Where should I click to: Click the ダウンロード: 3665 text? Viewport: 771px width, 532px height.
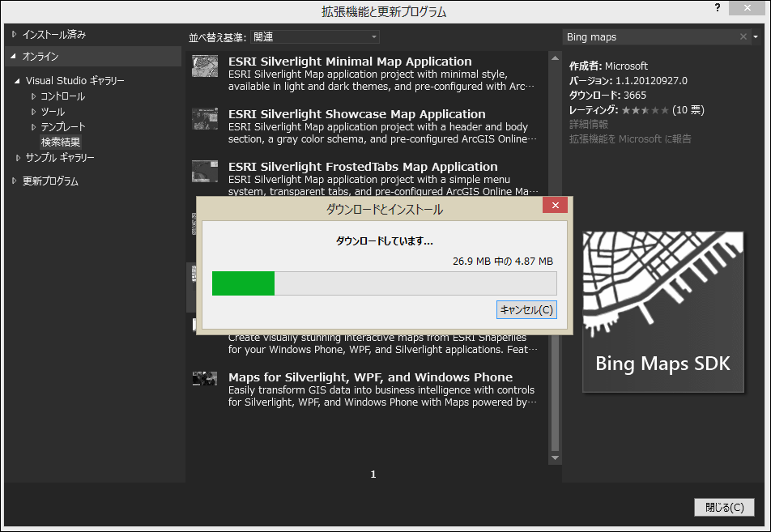(x=607, y=96)
